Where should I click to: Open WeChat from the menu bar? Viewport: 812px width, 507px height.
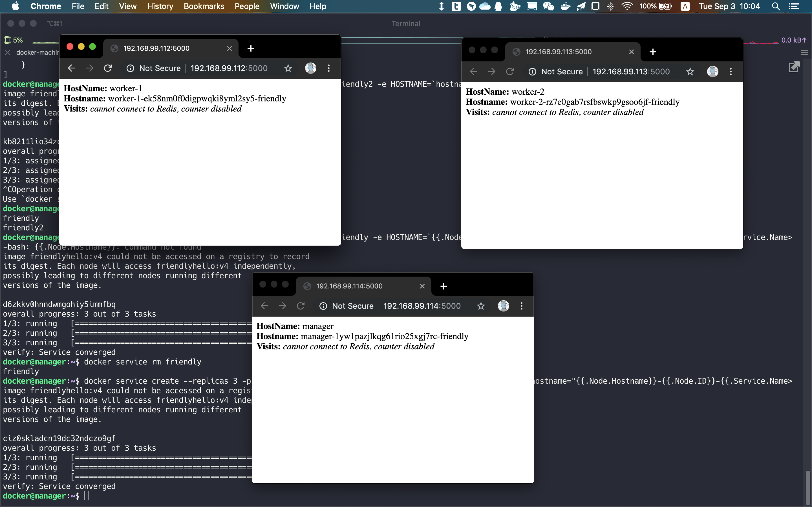coord(549,6)
